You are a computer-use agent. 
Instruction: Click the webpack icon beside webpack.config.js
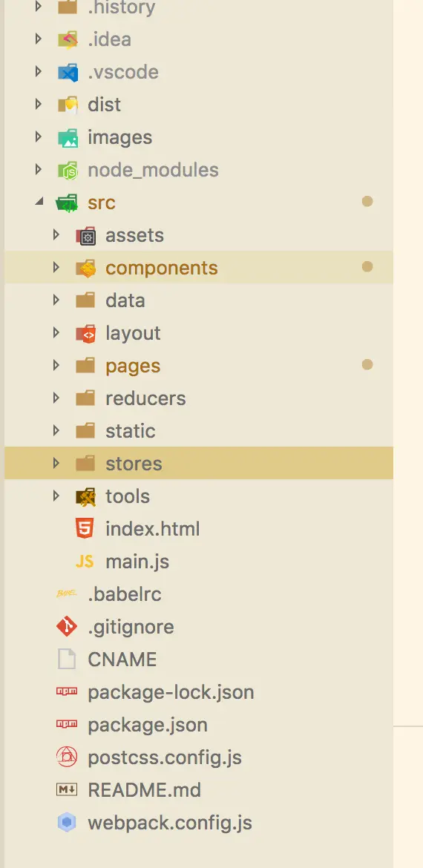click(x=67, y=823)
